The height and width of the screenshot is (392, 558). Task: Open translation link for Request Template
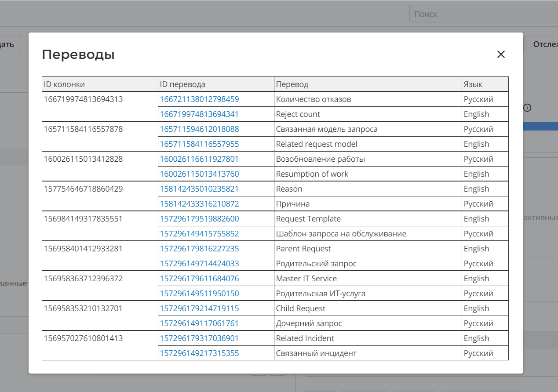199,219
